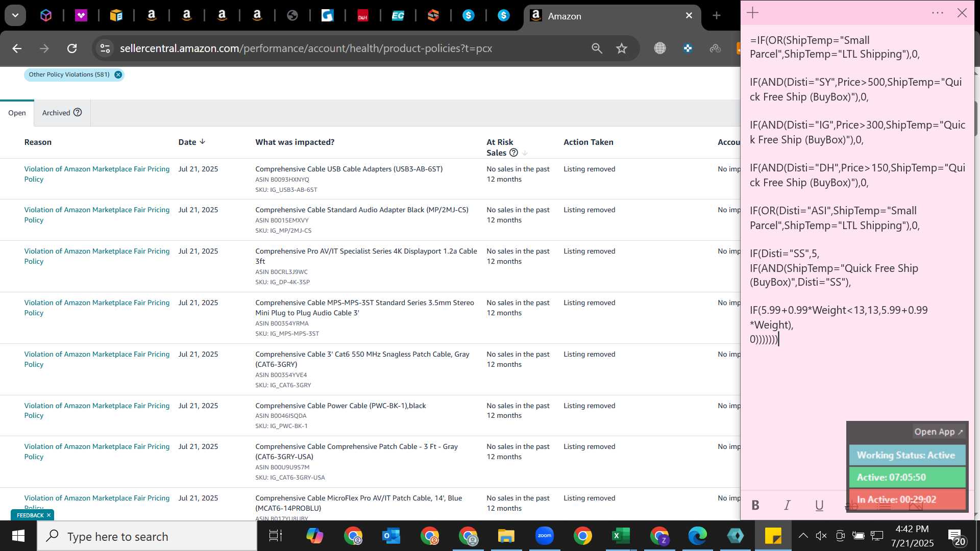Open File Explorer from the taskbar
Image resolution: width=980 pixels, height=551 pixels.
506,536
